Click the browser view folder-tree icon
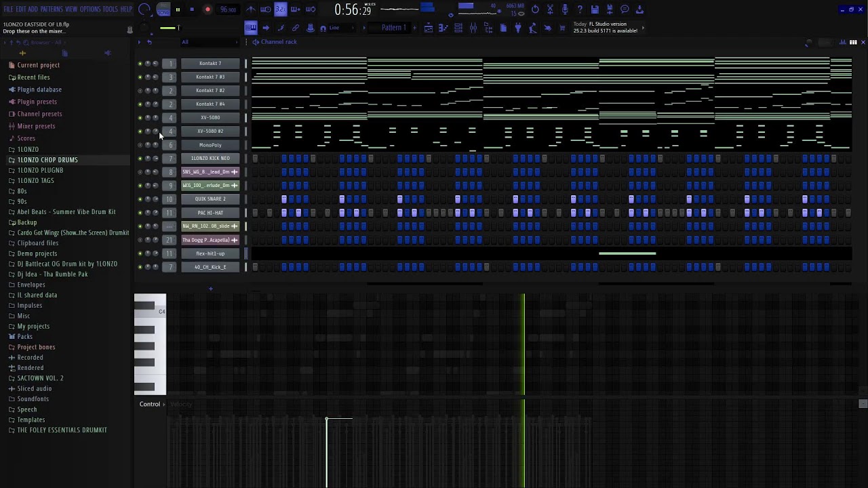868x488 pixels. (x=488, y=28)
